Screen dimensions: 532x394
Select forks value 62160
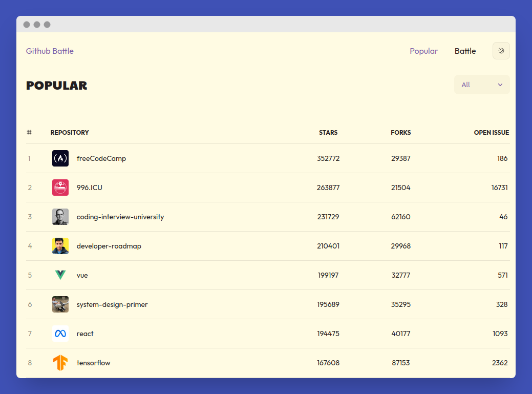click(401, 217)
